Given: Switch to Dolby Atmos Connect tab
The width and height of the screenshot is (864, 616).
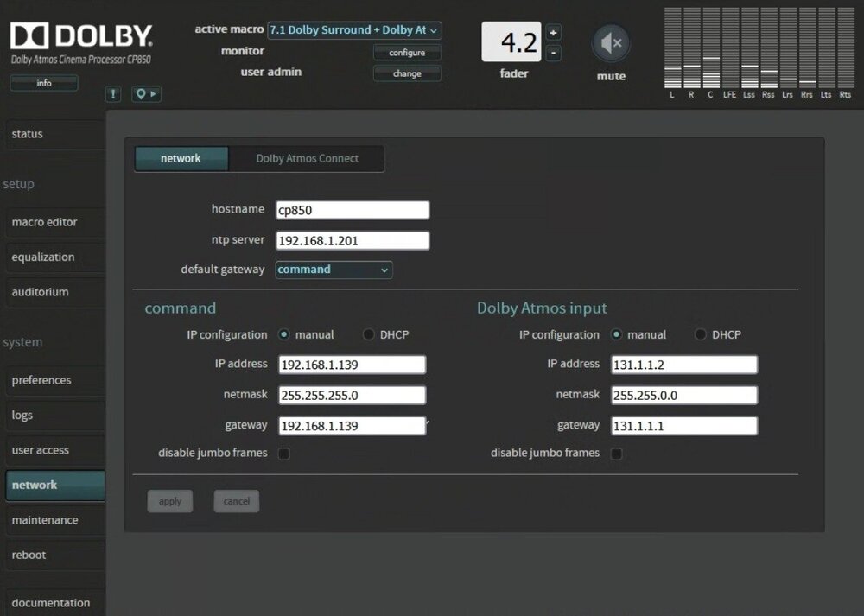Looking at the screenshot, I should pyautogui.click(x=307, y=159).
